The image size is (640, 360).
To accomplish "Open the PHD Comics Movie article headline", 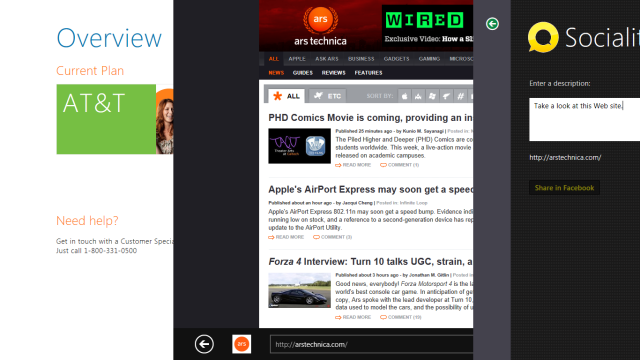I will click(x=371, y=118).
